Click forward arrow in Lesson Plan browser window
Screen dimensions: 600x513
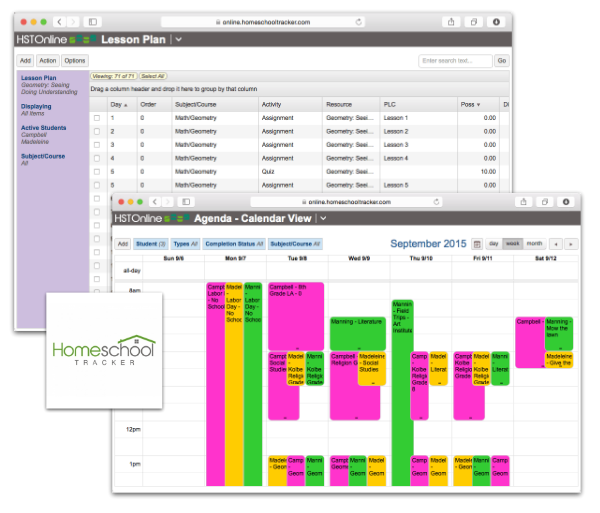point(73,22)
